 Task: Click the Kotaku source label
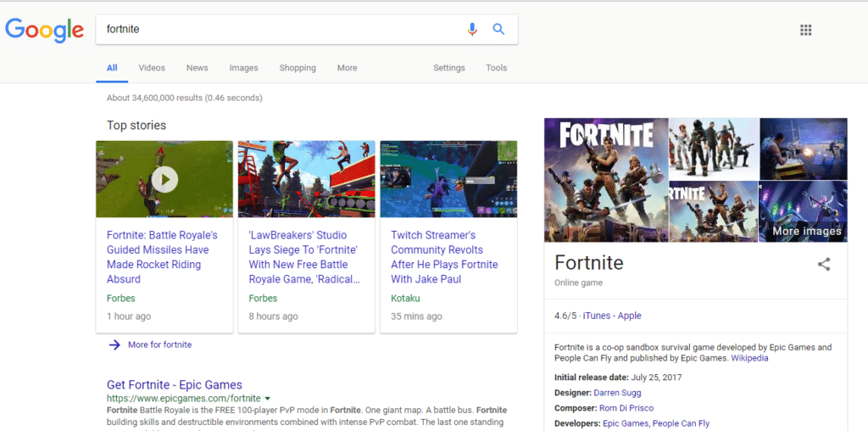[405, 298]
